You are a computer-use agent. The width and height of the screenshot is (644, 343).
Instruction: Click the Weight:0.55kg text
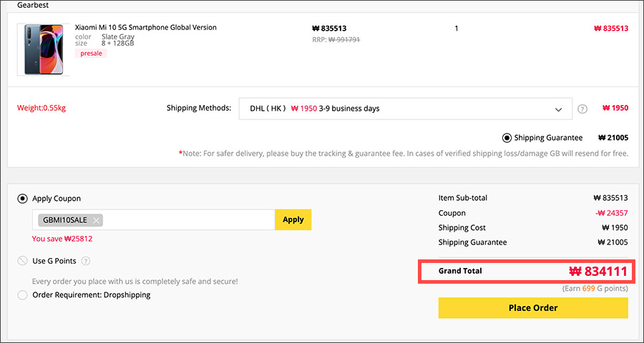(42, 109)
